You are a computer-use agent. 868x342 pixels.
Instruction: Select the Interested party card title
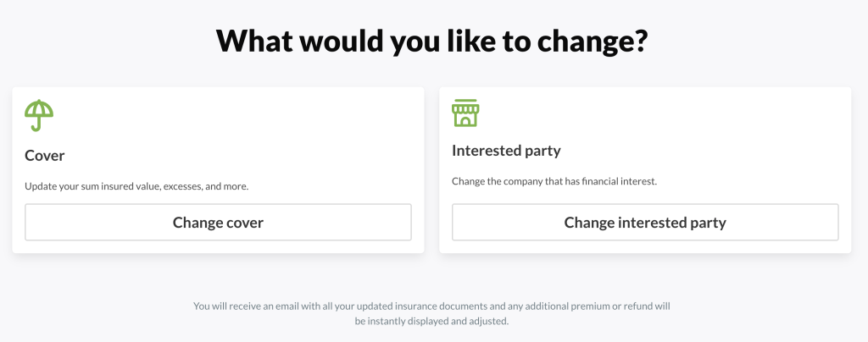tap(506, 151)
